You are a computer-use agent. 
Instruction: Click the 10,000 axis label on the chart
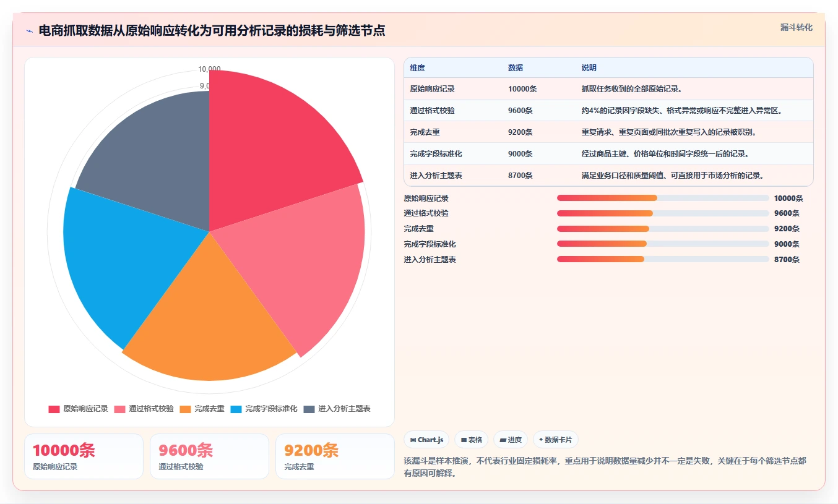pos(209,69)
